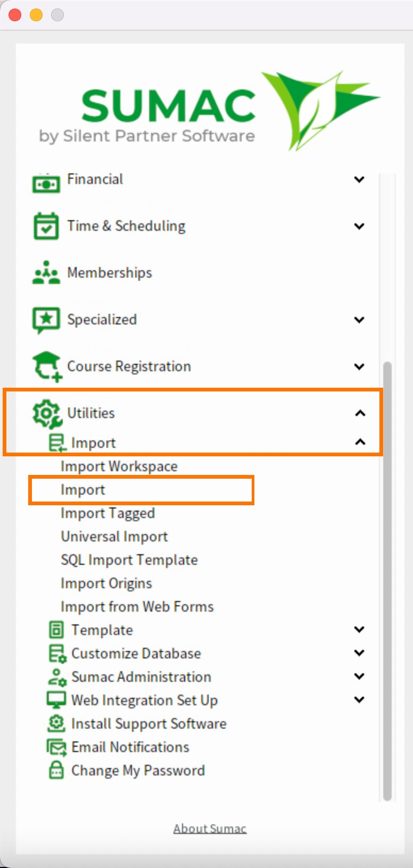Image resolution: width=413 pixels, height=868 pixels.
Task: Expand the Sumac Administration chevron
Action: click(360, 677)
